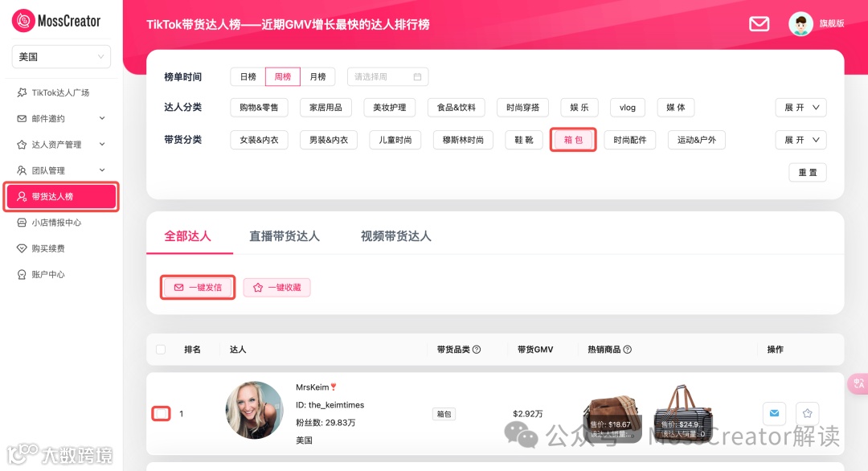
Task: Filter creators by 媒体
Action: click(x=675, y=108)
